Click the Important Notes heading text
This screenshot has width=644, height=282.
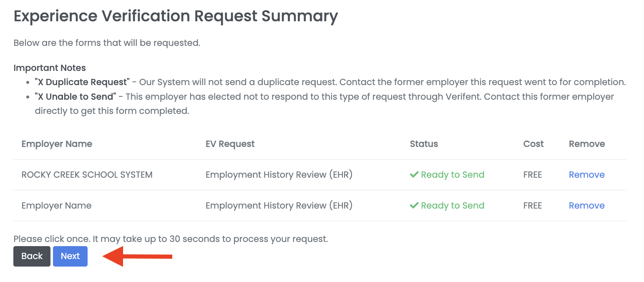point(50,68)
